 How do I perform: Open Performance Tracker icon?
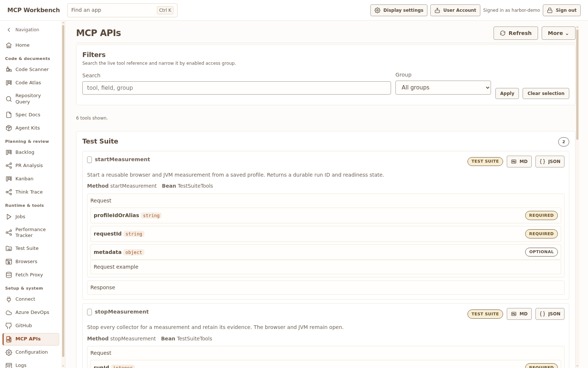tap(9, 233)
